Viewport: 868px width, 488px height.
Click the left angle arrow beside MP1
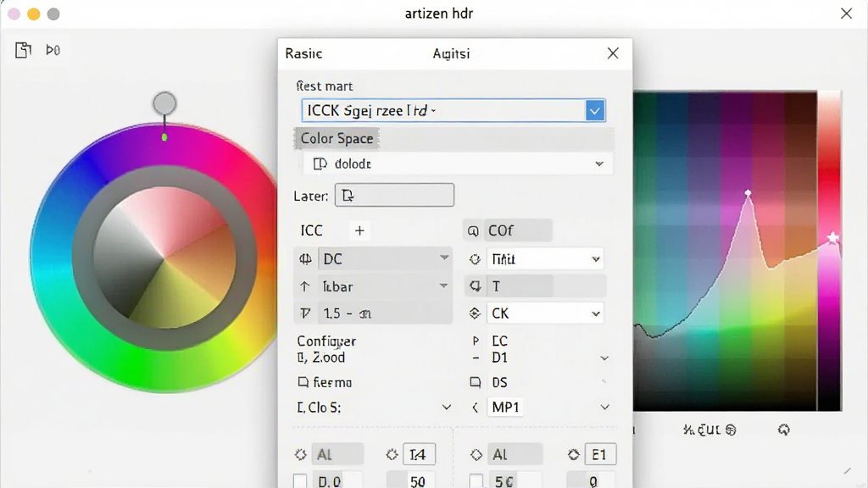click(x=475, y=408)
